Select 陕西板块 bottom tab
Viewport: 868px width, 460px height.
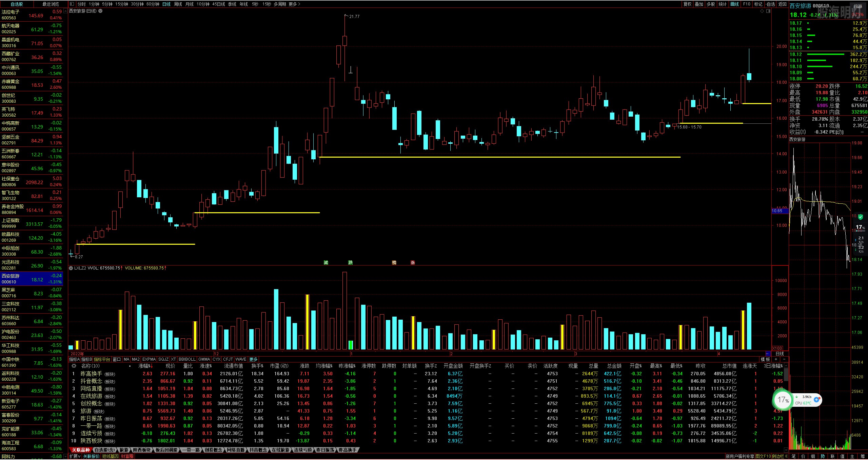coord(142,450)
